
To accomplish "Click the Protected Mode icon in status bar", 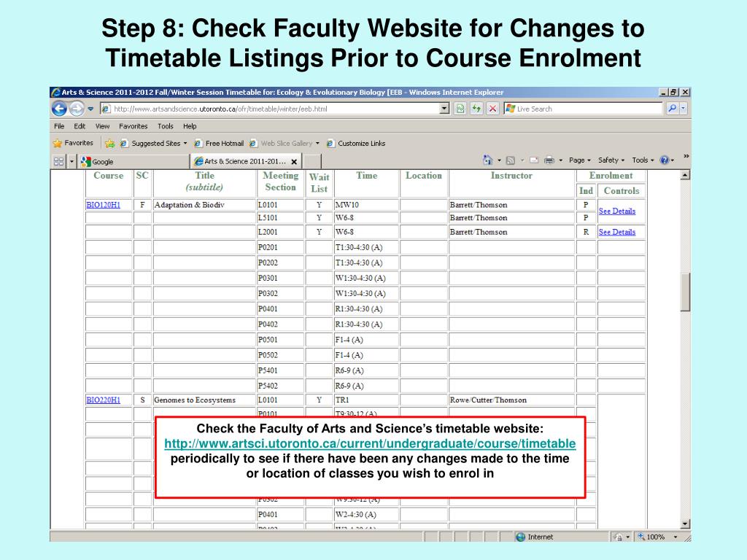I will (x=619, y=537).
